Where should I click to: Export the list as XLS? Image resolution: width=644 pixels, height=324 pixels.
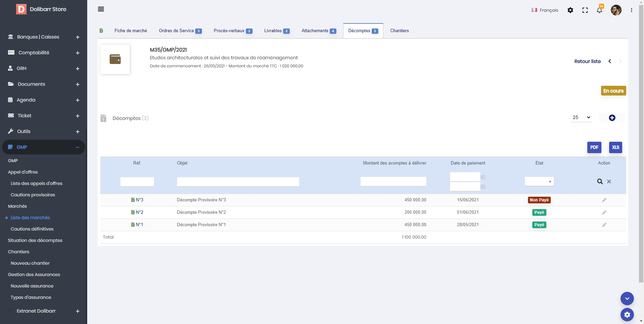coord(615,147)
